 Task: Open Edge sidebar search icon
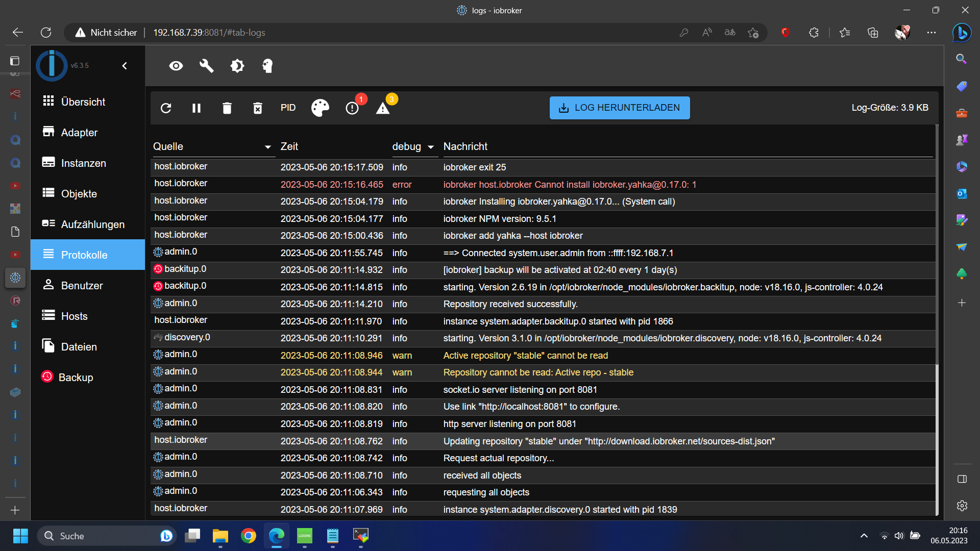(x=962, y=59)
